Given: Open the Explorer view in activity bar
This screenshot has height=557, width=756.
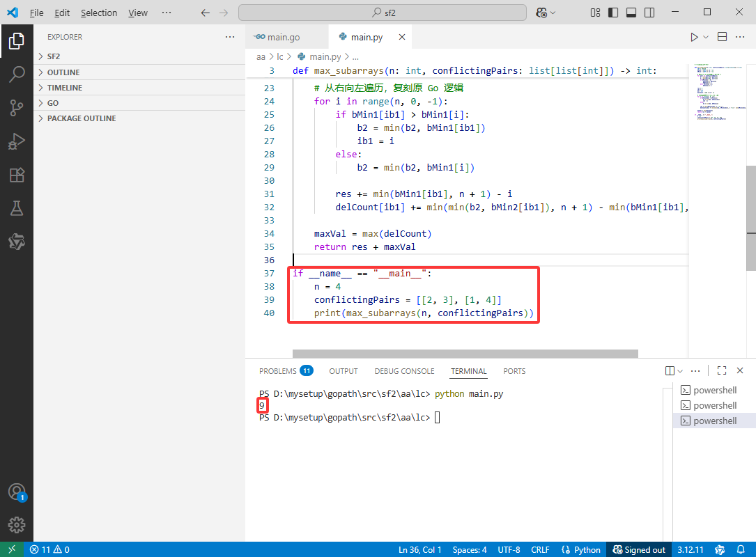Looking at the screenshot, I should (17, 41).
